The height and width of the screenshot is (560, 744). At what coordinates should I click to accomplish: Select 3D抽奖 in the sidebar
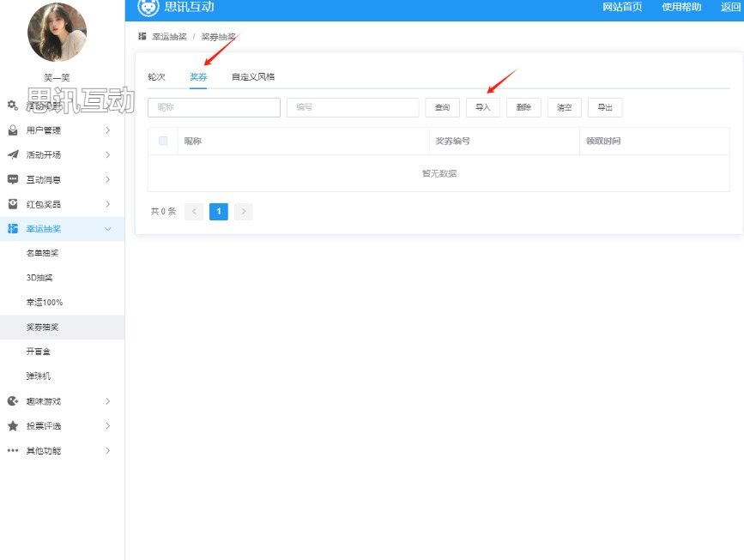coord(39,278)
